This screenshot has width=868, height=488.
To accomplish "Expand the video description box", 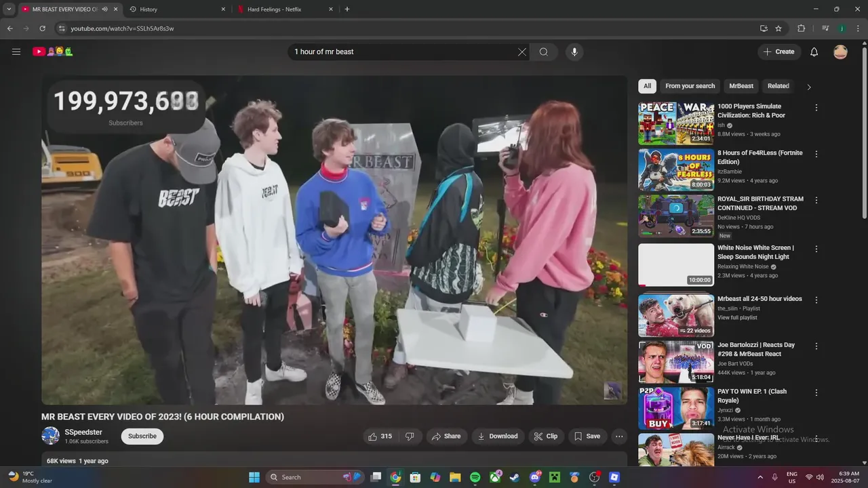I will 334,460.
